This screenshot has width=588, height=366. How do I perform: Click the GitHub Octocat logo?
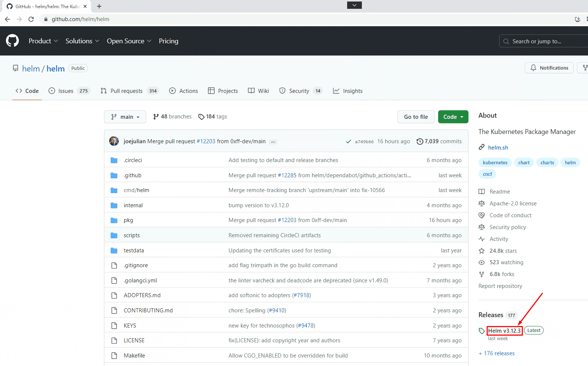point(13,41)
